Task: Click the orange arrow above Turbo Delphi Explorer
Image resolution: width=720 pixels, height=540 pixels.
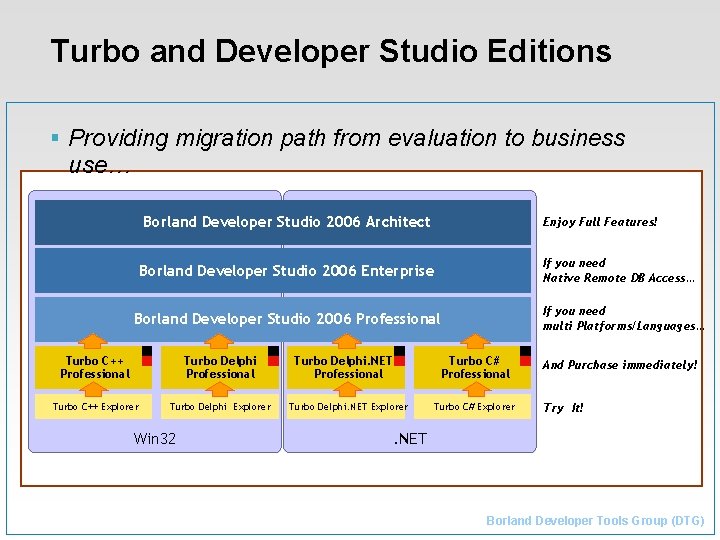Action: 219,389
